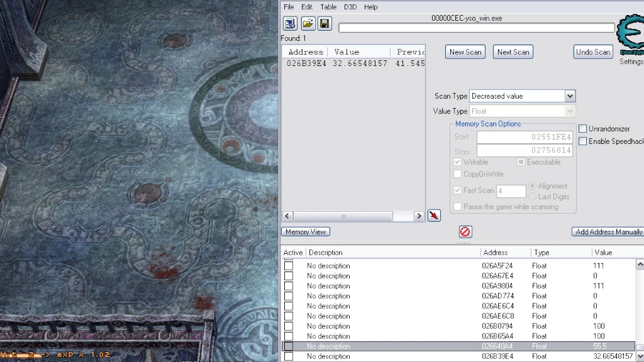Select the Last Digits radio button

pos(532,197)
